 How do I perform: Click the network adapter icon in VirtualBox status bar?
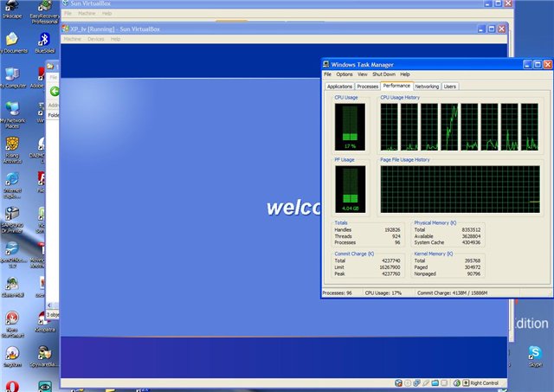tap(417, 383)
